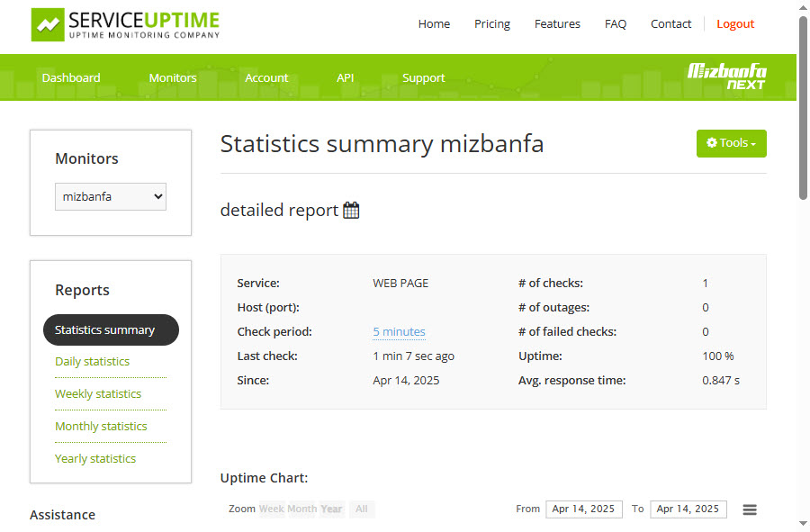Open Yearly statistics report
This screenshot has height=532, width=810.
(x=95, y=459)
